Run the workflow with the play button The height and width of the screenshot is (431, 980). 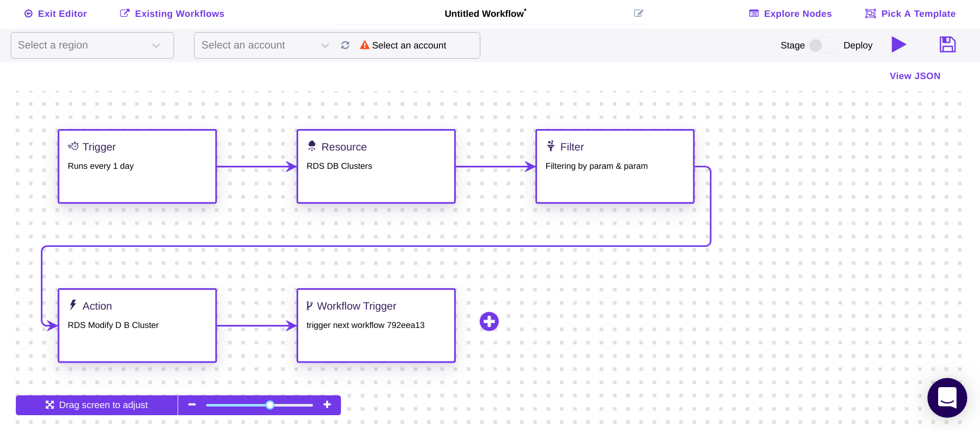[x=899, y=44]
